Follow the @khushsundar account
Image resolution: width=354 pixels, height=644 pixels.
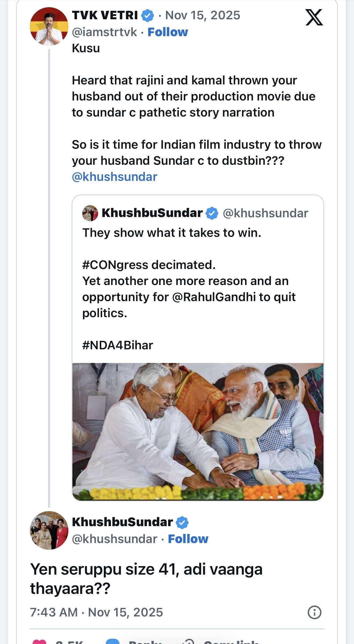pos(188,539)
